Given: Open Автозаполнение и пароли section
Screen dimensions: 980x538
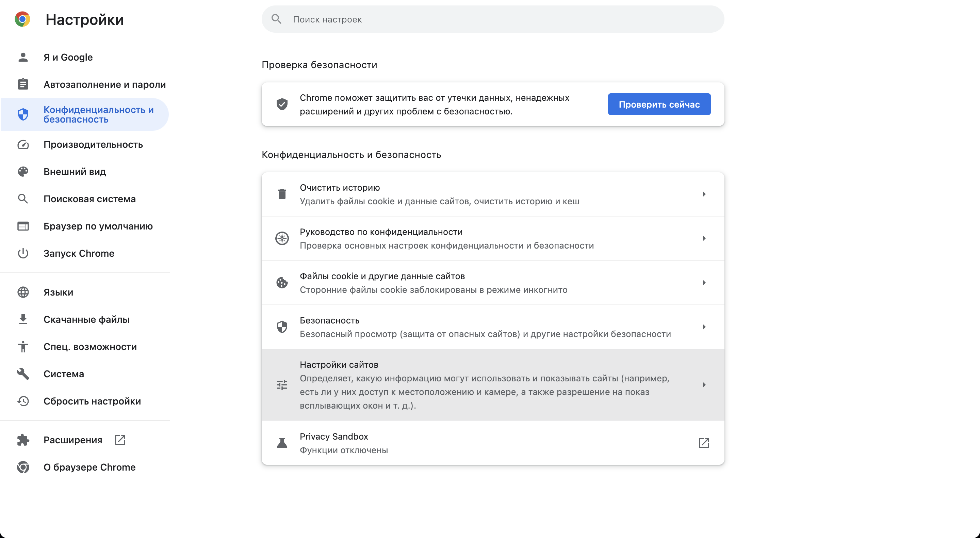Looking at the screenshot, I should (104, 84).
